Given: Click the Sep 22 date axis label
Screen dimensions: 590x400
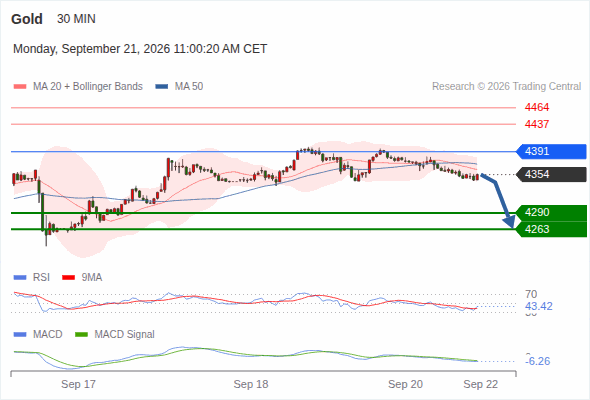Looking at the screenshot, I should click(481, 385).
